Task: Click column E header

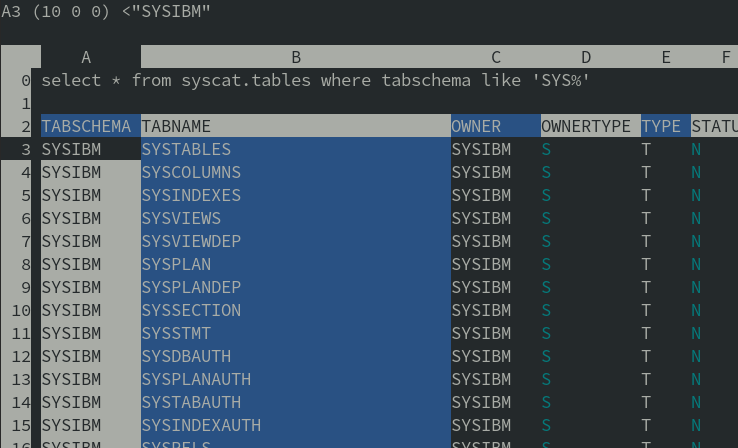Action: (x=666, y=58)
